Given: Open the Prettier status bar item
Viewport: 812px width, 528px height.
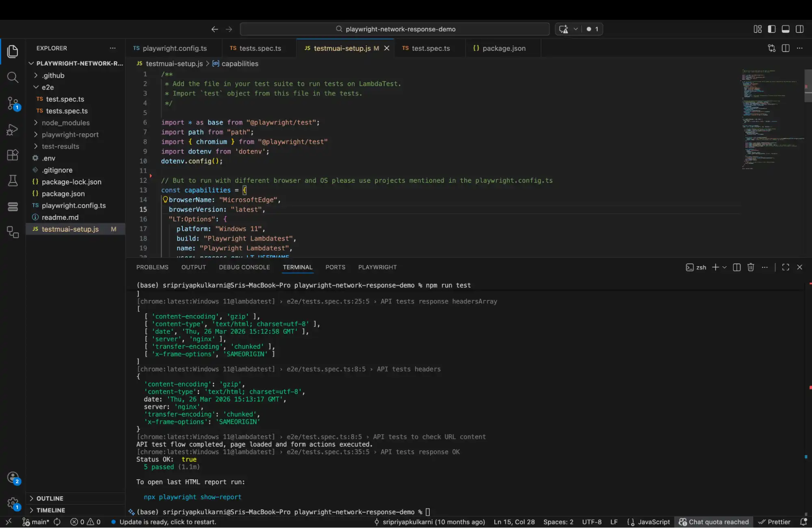Looking at the screenshot, I should point(774,522).
